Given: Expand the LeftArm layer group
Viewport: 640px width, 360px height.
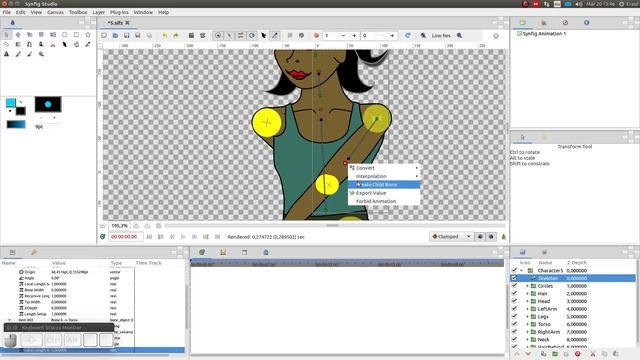Looking at the screenshot, I should (x=527, y=309).
